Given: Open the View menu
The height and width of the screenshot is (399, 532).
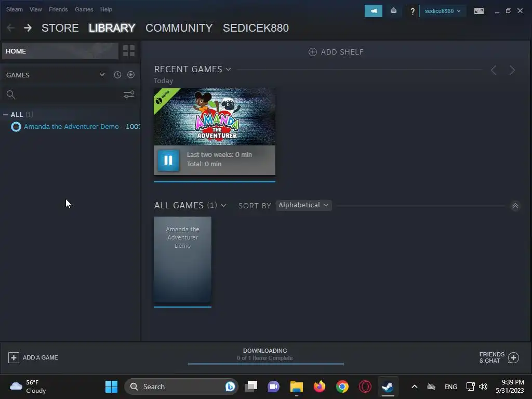Looking at the screenshot, I should click(36, 9).
